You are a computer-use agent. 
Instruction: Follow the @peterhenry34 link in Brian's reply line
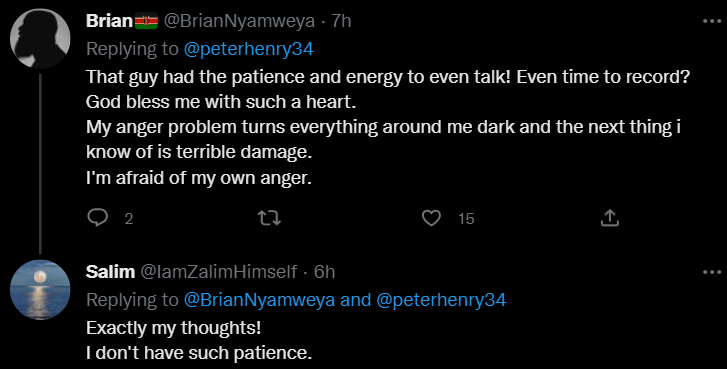(249, 49)
